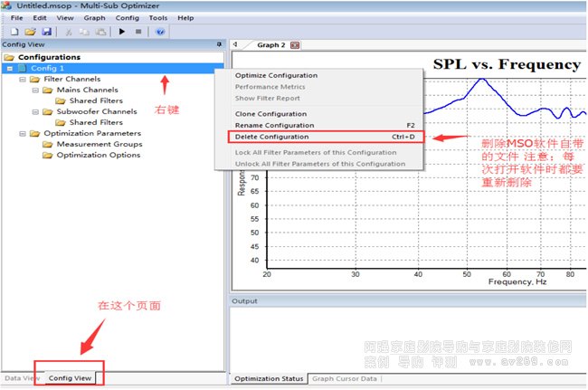Select Optimization Options tree item

click(x=98, y=155)
